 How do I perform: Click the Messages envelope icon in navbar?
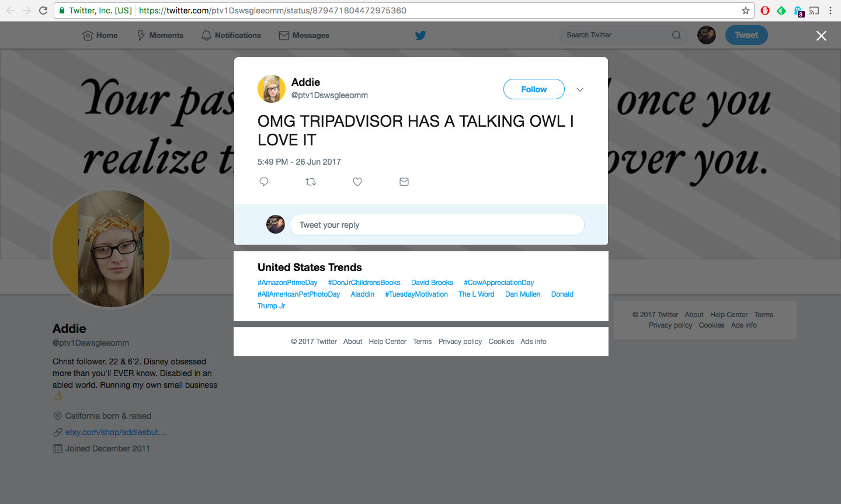tap(284, 36)
